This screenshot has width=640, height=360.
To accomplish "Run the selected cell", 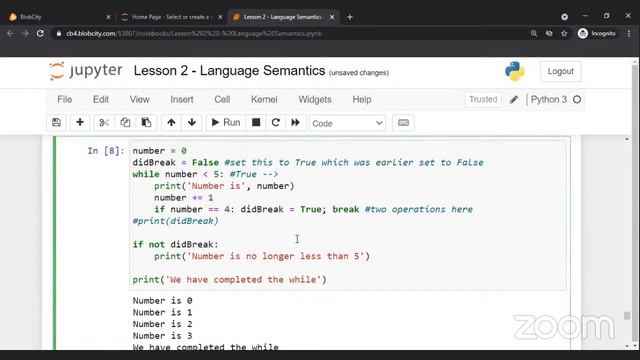I will tap(226, 122).
